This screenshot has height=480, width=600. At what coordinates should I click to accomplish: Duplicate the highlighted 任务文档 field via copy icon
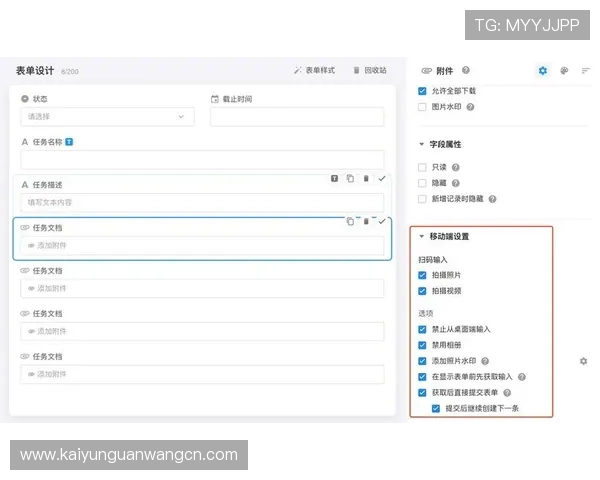[350, 221]
